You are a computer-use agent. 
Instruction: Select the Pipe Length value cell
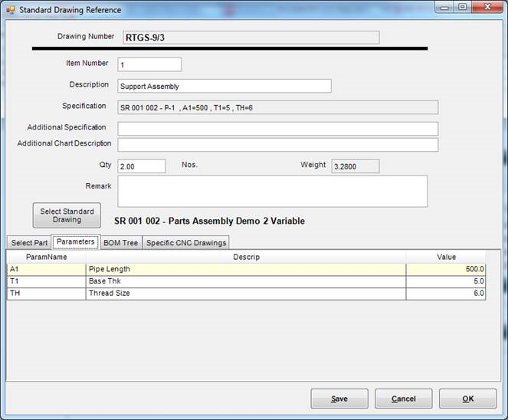[x=445, y=270]
